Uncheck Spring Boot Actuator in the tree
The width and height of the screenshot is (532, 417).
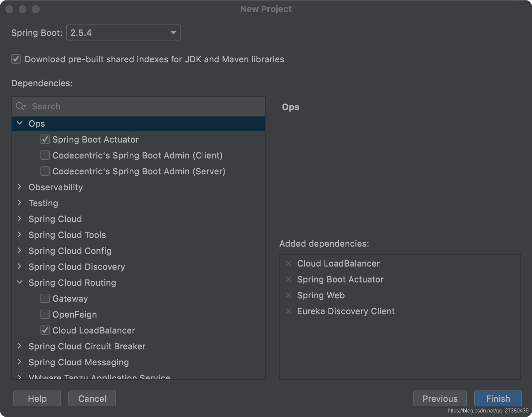pos(45,139)
